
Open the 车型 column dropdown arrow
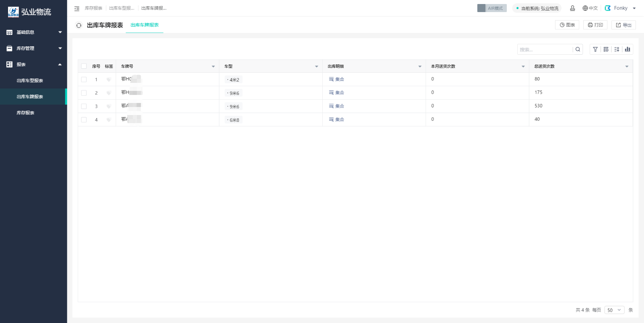[316, 66]
